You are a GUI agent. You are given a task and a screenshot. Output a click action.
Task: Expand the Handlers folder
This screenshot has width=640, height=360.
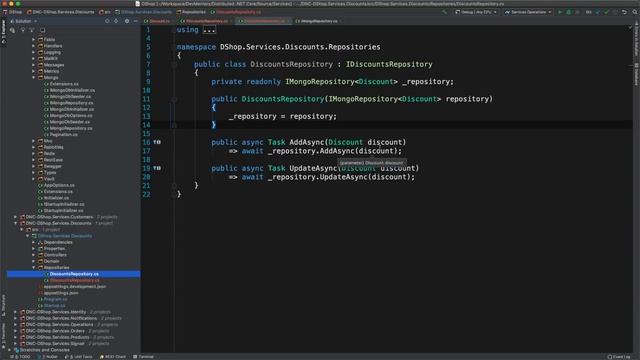pos(33,46)
